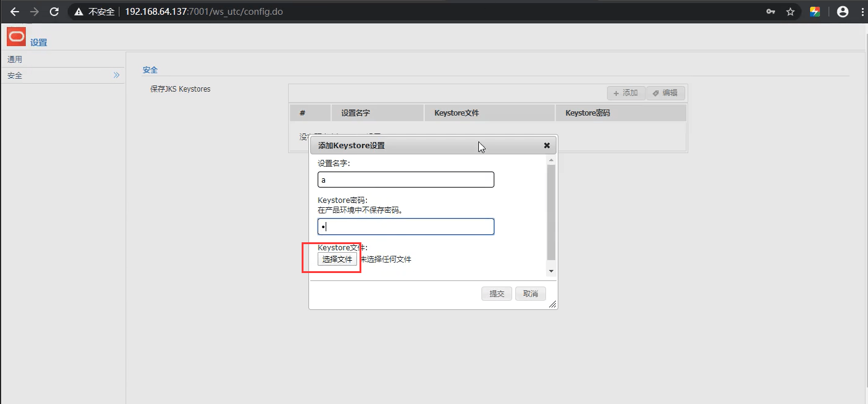Click the browser address bar URL
The height and width of the screenshot is (404, 868).
click(x=204, y=12)
